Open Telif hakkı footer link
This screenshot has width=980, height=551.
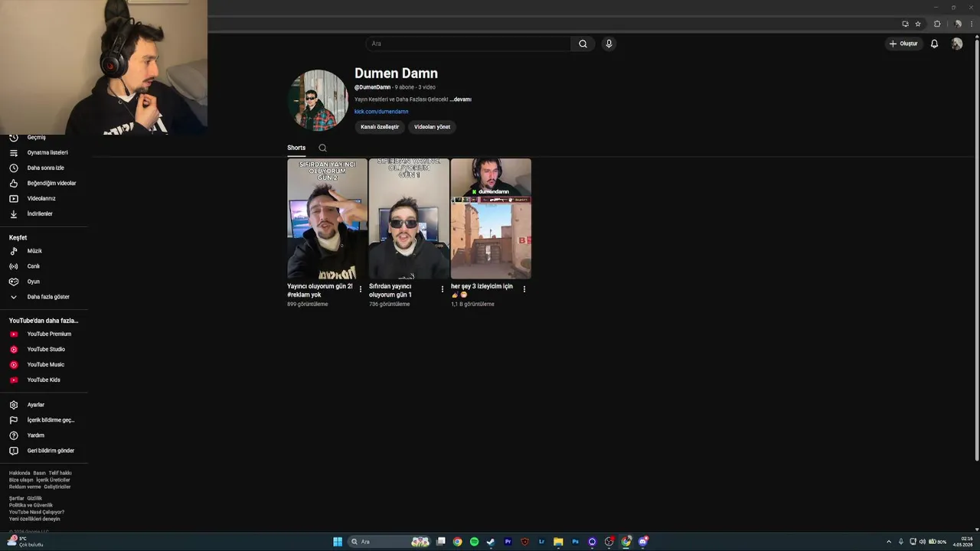click(x=60, y=473)
